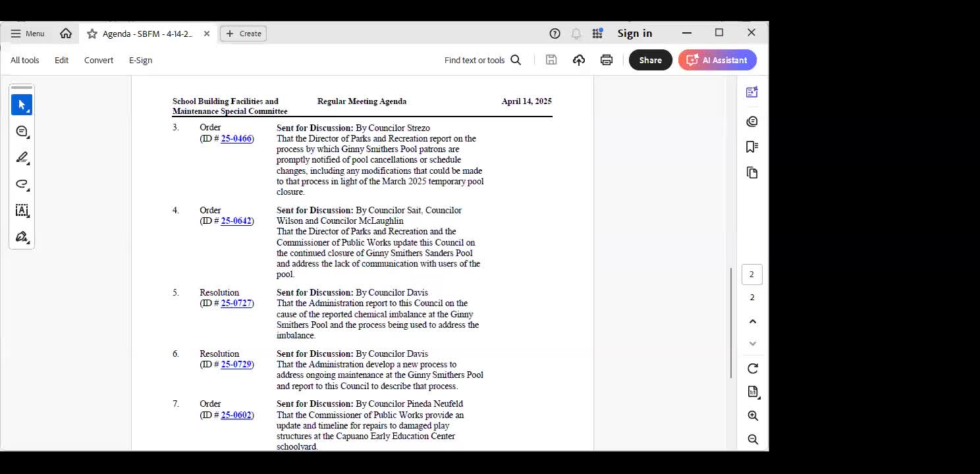Click the current page number box

pos(751,275)
